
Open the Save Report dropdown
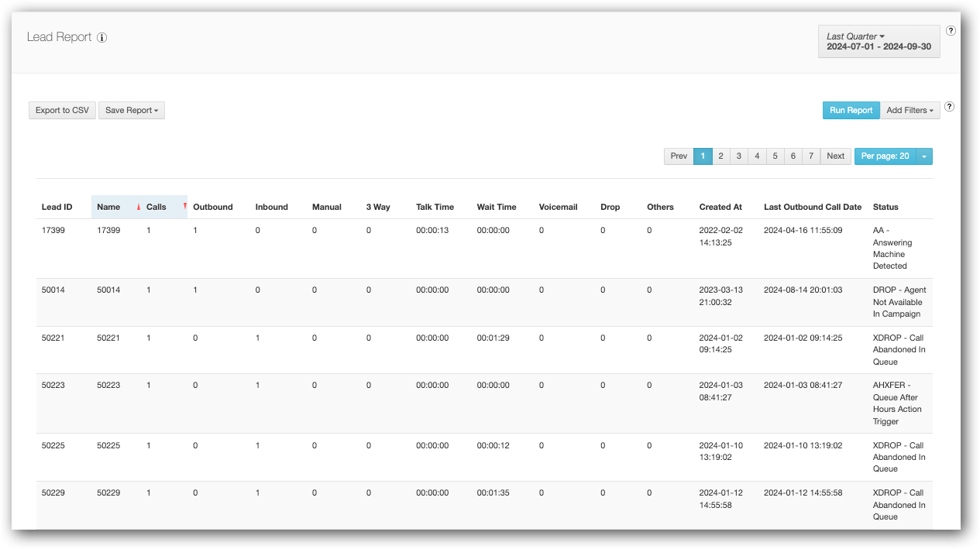point(131,110)
